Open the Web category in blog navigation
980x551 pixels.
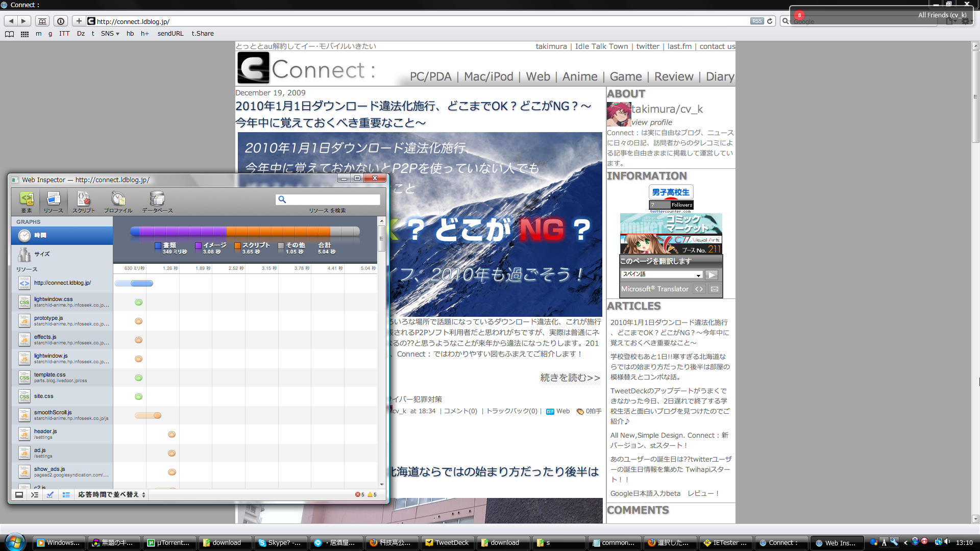(x=538, y=77)
